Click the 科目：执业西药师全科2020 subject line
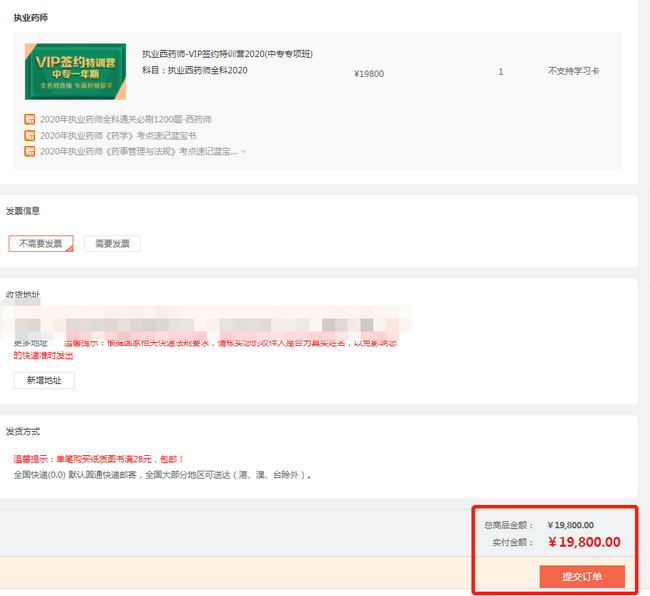This screenshot has width=650, height=596. pos(194,70)
